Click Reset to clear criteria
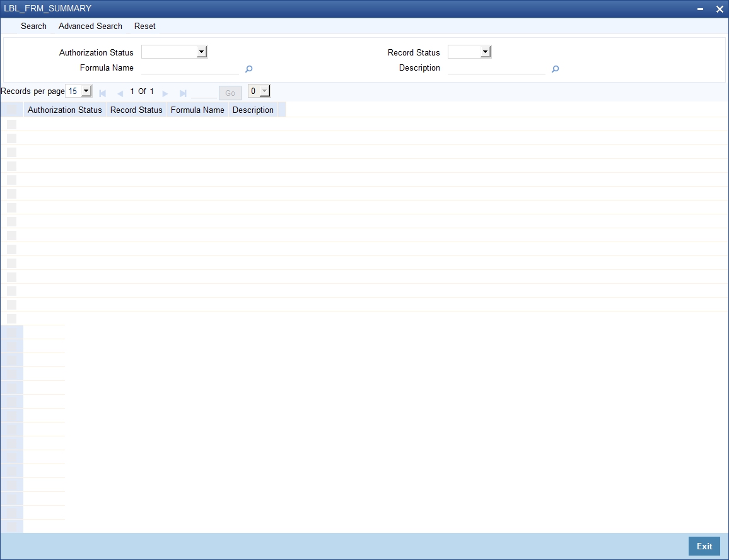This screenshot has height=560, width=729. point(144,26)
